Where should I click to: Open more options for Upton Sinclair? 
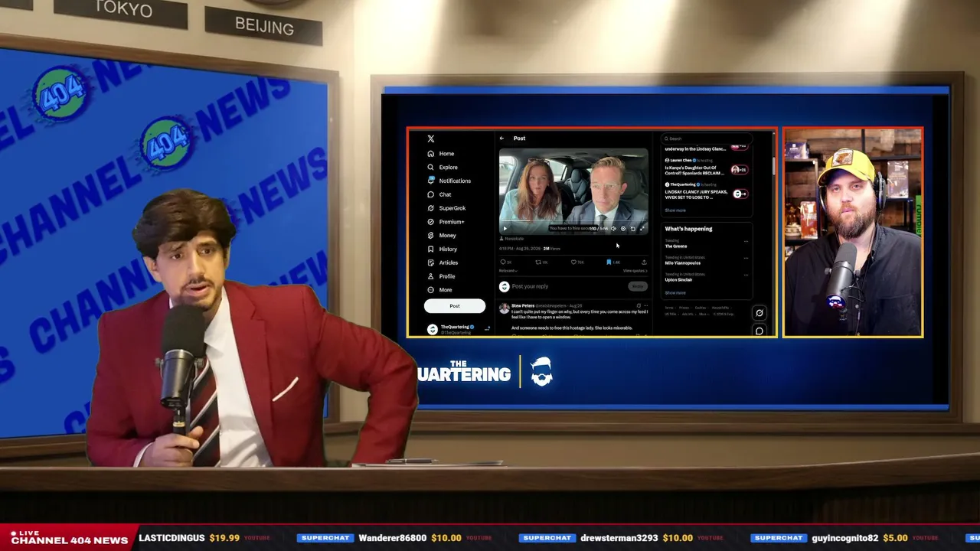click(x=746, y=275)
